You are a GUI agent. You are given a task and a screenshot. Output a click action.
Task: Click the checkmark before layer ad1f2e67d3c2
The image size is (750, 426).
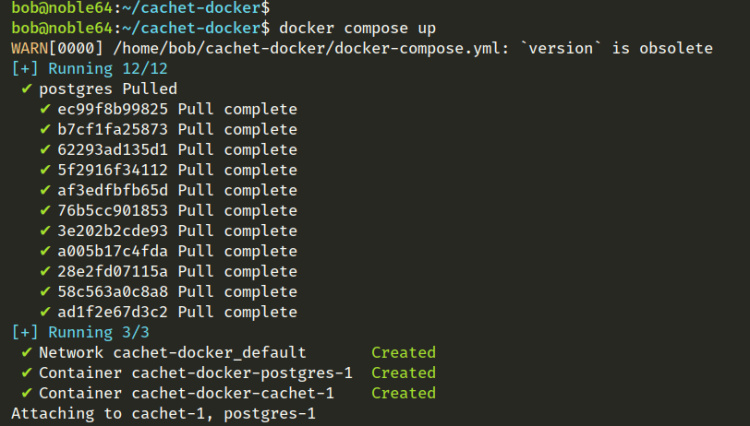click(x=45, y=312)
